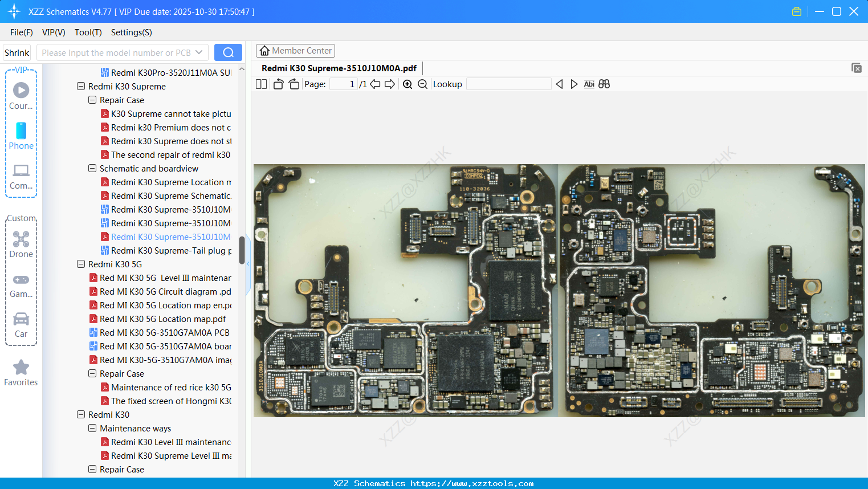The height and width of the screenshot is (489, 868).
Task: Open Favorites star in sidebar
Action: 21,373
